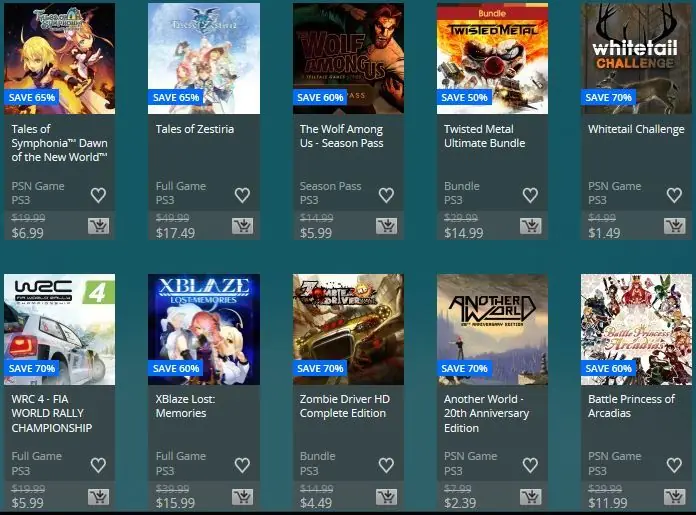Add Whitetail Challenge to cart
Screen dimensions: 696x515
pos(675,226)
